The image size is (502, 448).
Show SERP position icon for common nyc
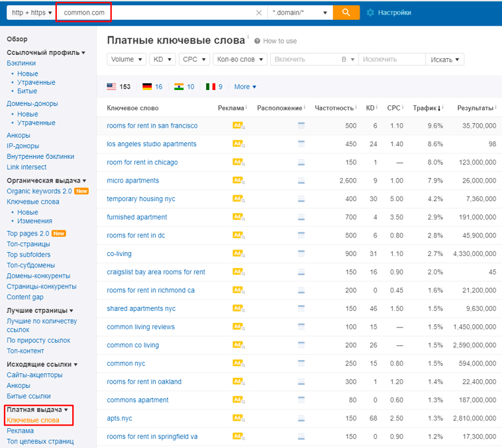pos(301,363)
